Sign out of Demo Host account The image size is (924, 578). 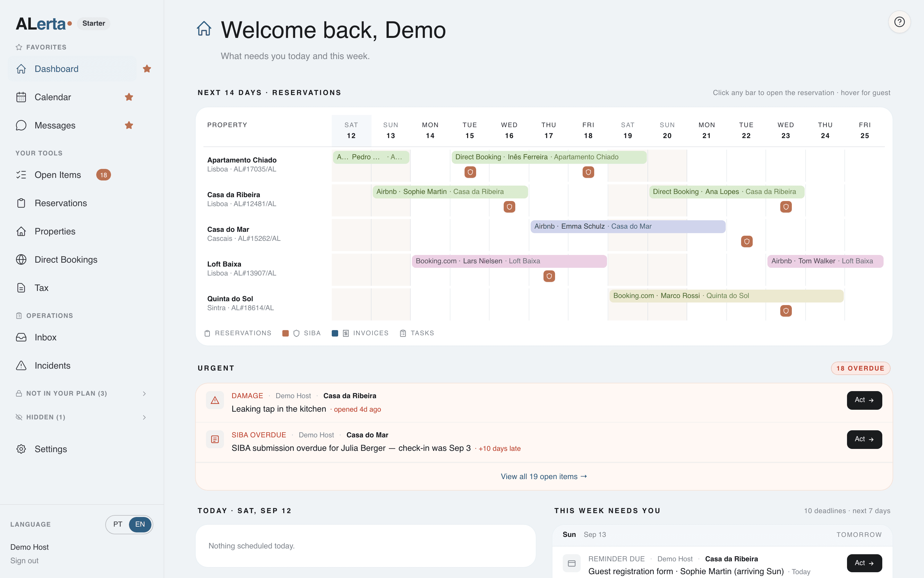[24, 560]
